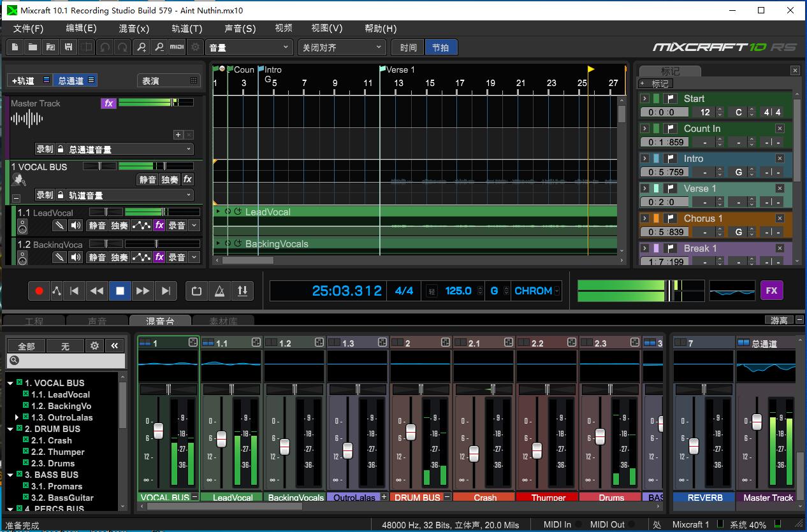
Task: Rewind to the project start
Action: click(74, 291)
